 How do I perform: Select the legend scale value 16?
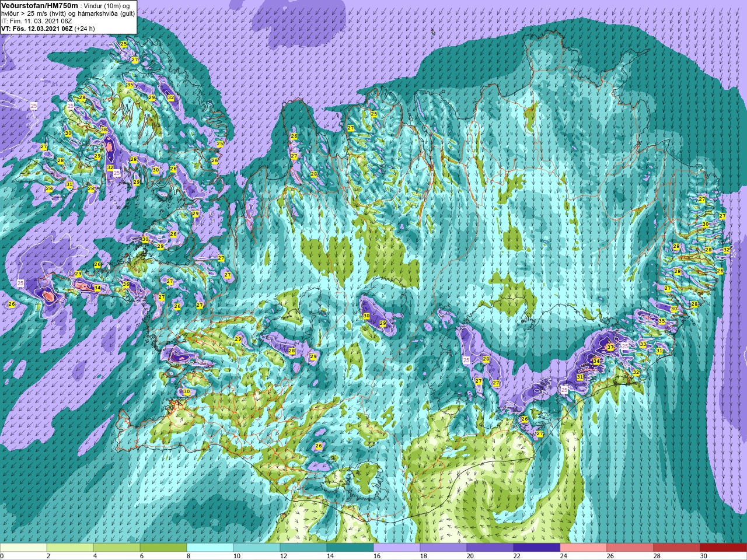pos(377,556)
